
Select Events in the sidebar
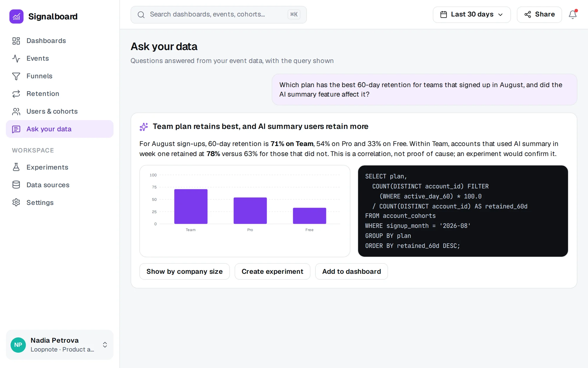(60, 58)
